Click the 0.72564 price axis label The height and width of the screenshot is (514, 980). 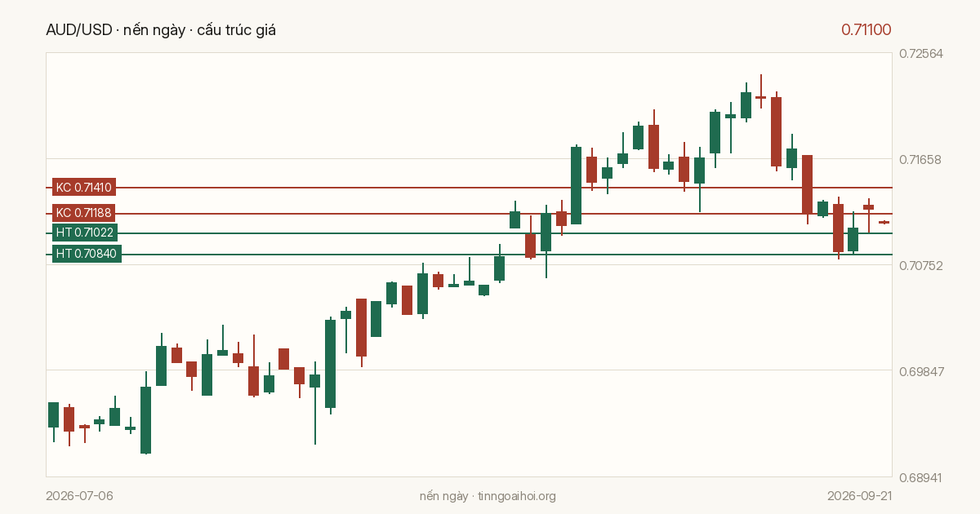click(921, 54)
